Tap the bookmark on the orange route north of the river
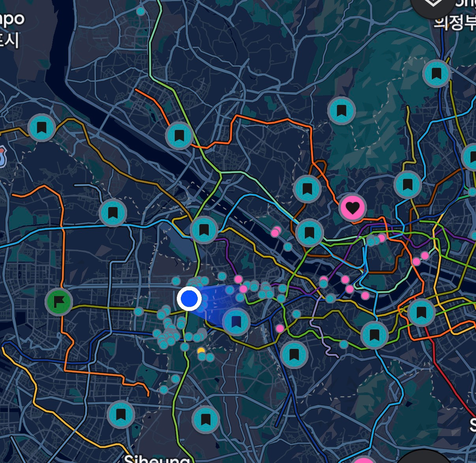Viewport: 476px width, 463px height. [x=179, y=136]
